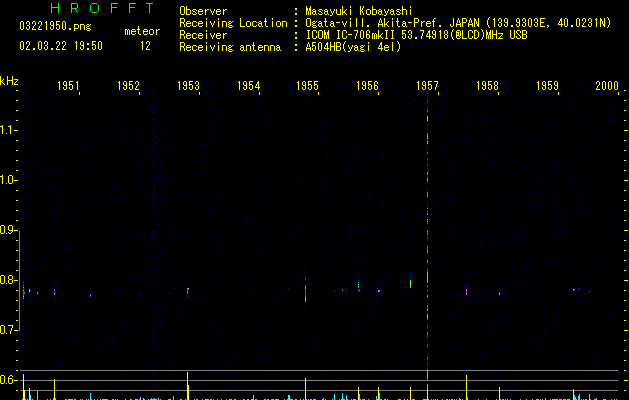Viewport: 629px width, 400px height.
Task: Click the A504HB(yagi 4el) antenna text
Action: [353, 47]
